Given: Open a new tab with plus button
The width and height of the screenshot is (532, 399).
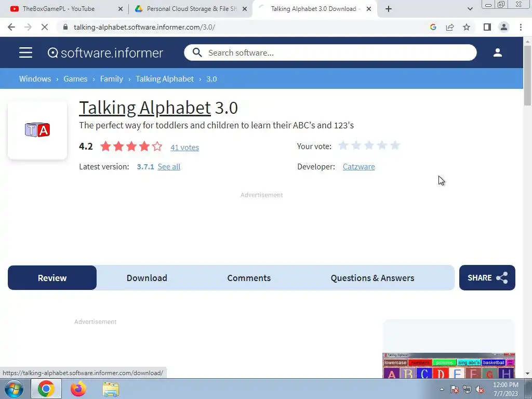Looking at the screenshot, I should coord(389,9).
